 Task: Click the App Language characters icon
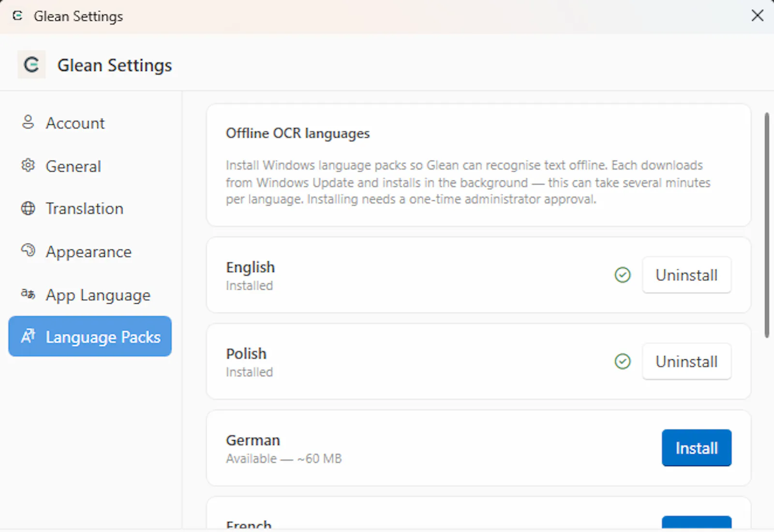click(28, 294)
